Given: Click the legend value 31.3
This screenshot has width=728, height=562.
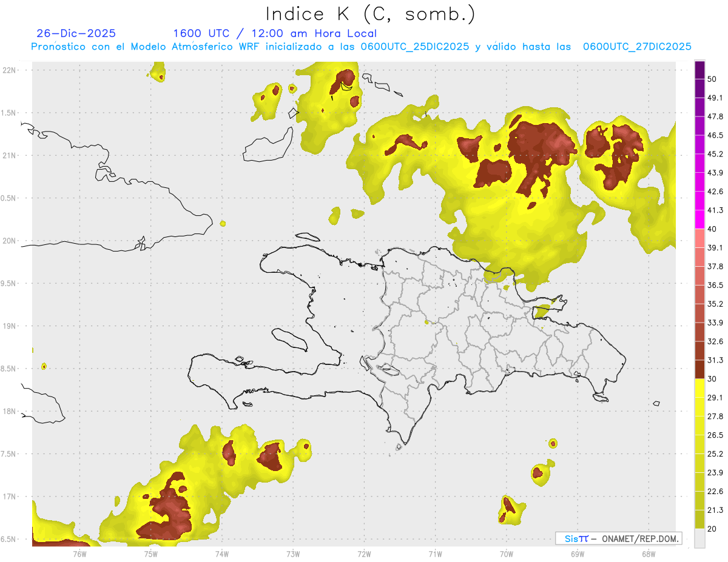Looking at the screenshot, I should pos(715,360).
